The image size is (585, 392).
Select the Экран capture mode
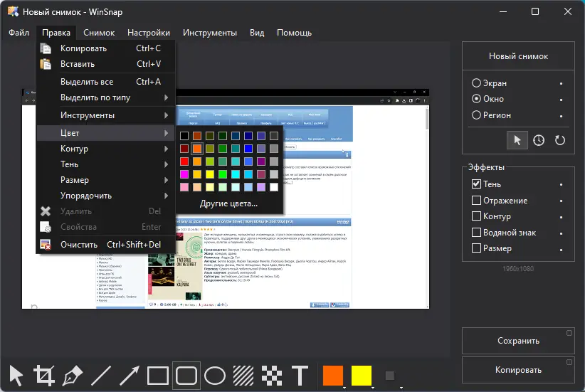coord(489,83)
